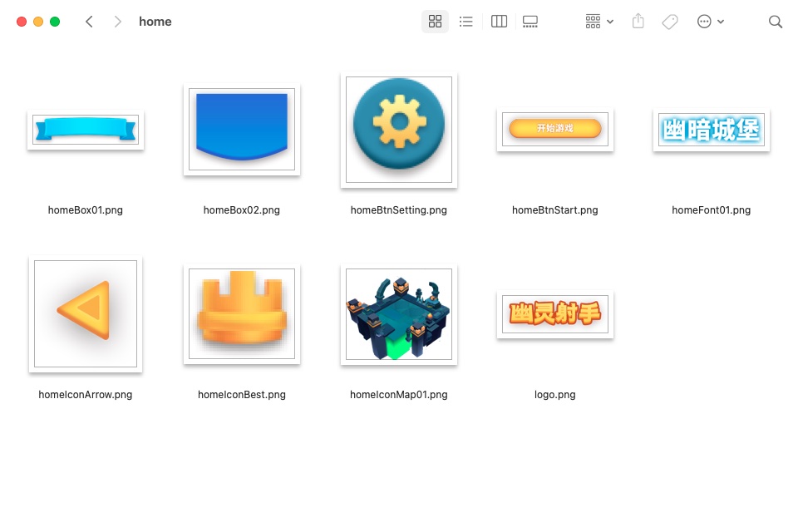The height and width of the screenshot is (532, 798).
Task: Switch to gallery view
Action: click(530, 22)
